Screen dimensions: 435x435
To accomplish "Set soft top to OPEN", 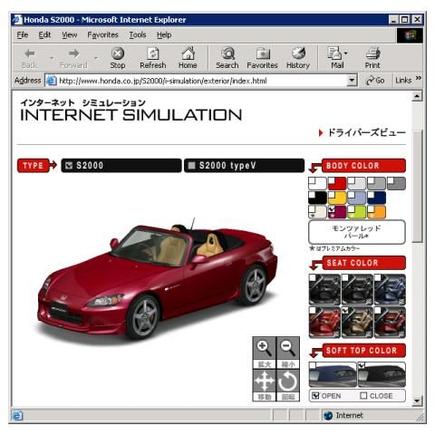I will click(x=327, y=396).
